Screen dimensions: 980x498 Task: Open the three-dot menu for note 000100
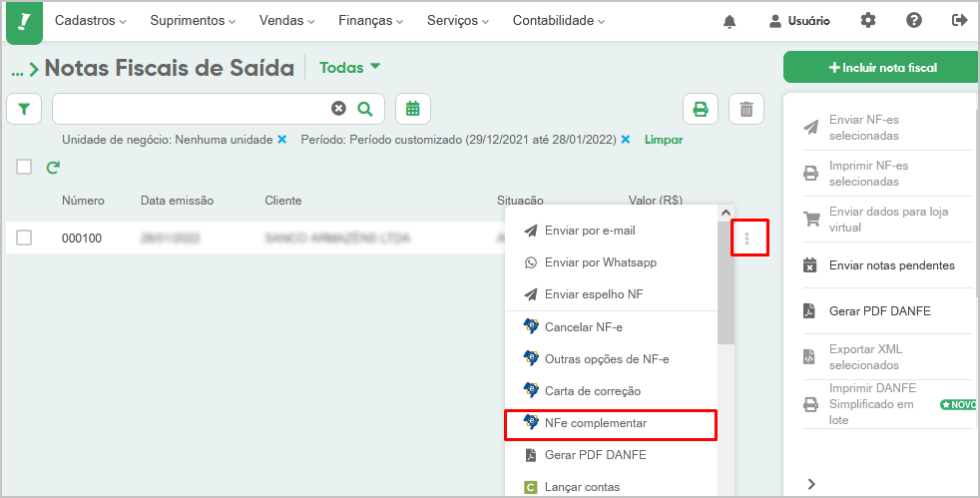click(746, 239)
